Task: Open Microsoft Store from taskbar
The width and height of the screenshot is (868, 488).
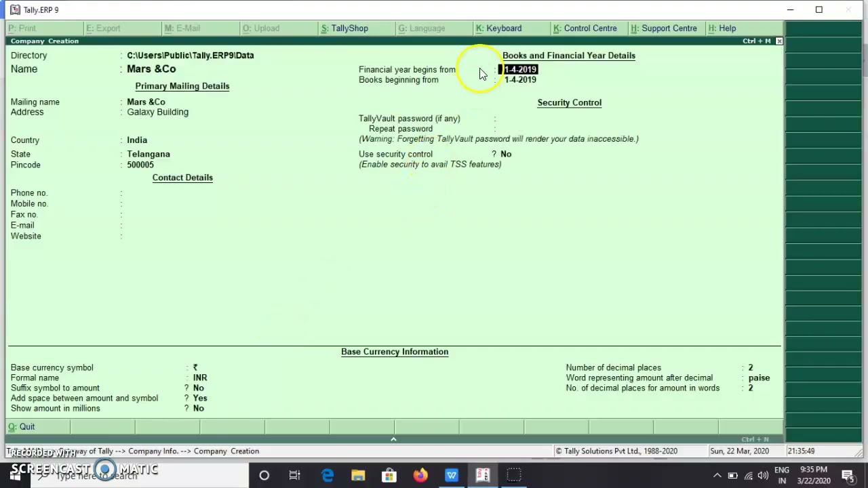Action: pyautogui.click(x=389, y=475)
